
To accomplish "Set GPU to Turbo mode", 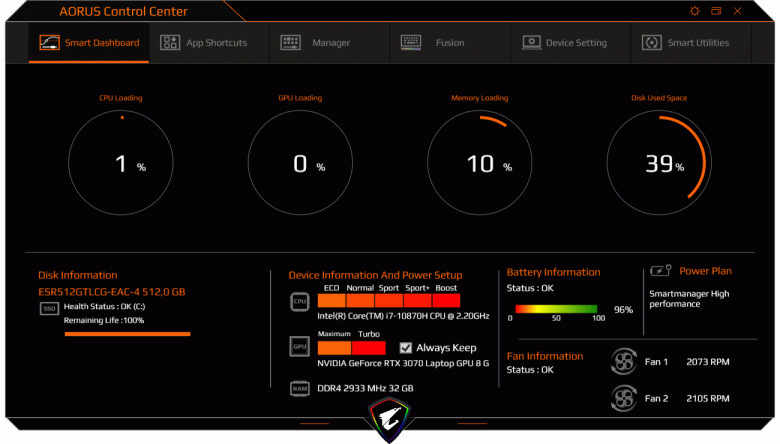I will [369, 348].
